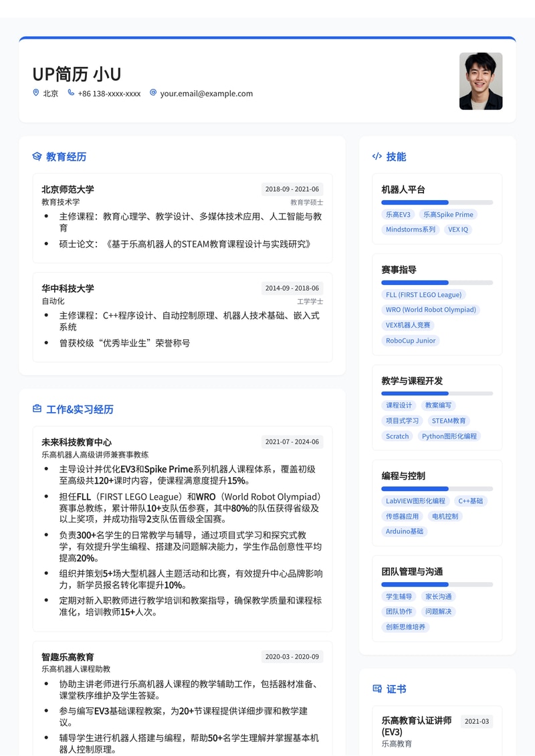Click the code icon beside 技能
The width and height of the screenshot is (535, 756).
(x=377, y=156)
